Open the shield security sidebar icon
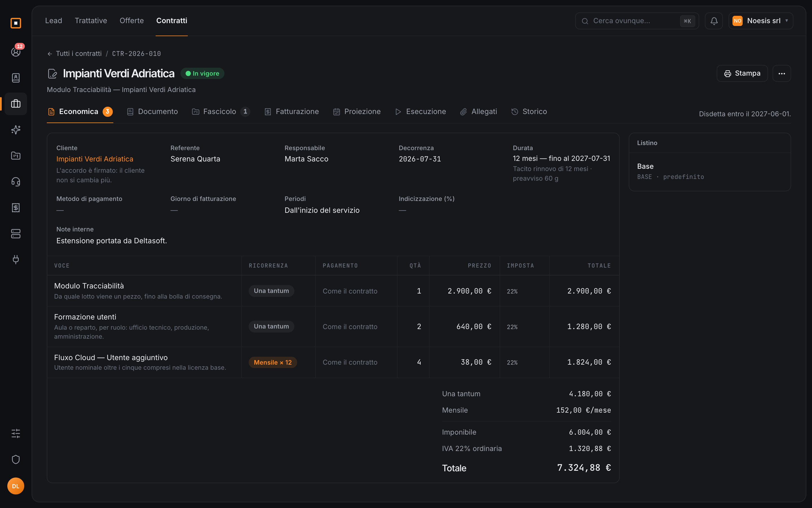Screen dimensions: 812x508 click(x=16, y=459)
